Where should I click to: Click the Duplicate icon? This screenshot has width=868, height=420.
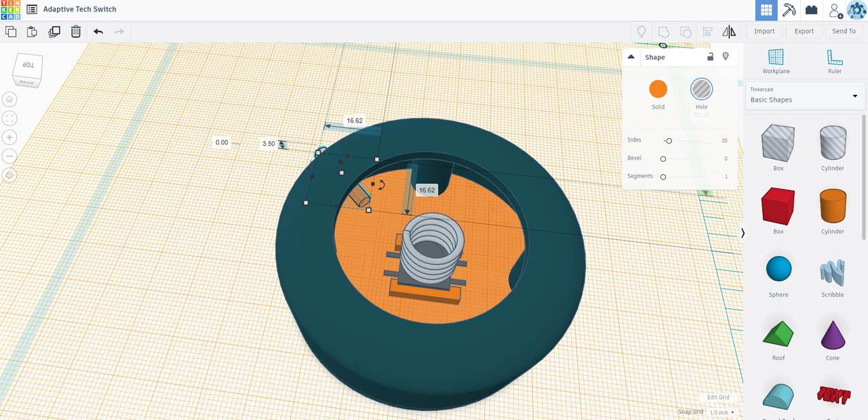point(54,31)
